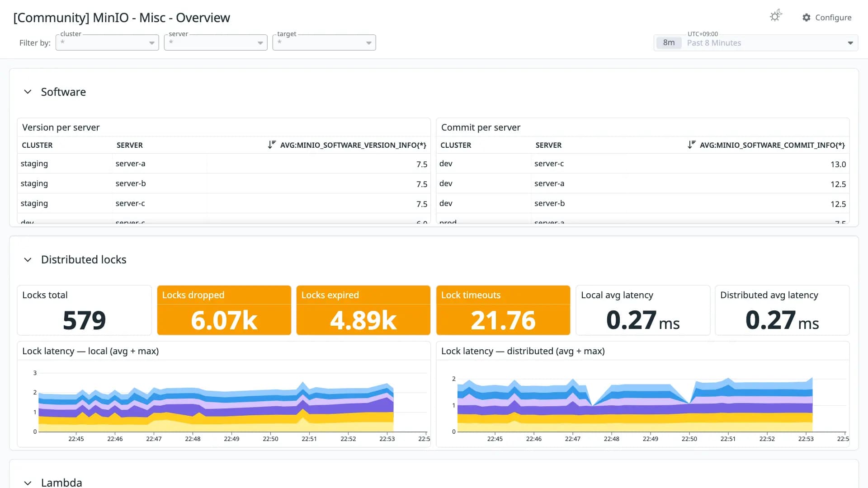Click the SERVER column header in Commit table
The width and height of the screenshot is (868, 488).
pyautogui.click(x=548, y=145)
